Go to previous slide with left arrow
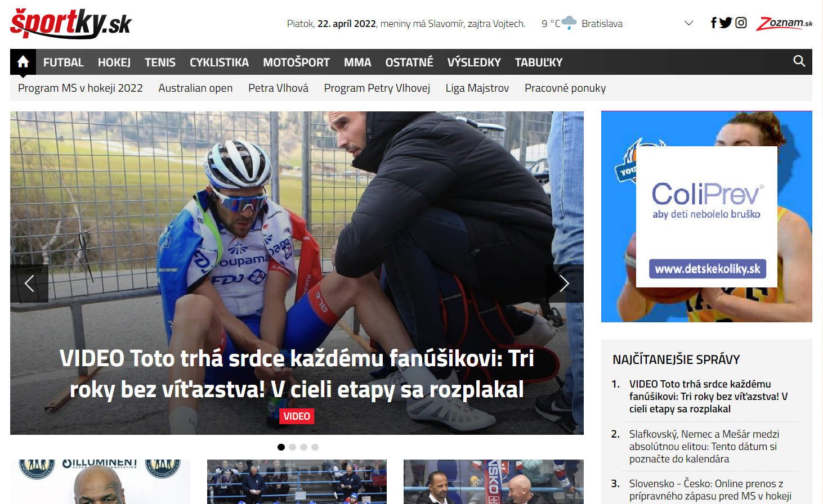Viewport: 823px width, 504px height. click(29, 283)
